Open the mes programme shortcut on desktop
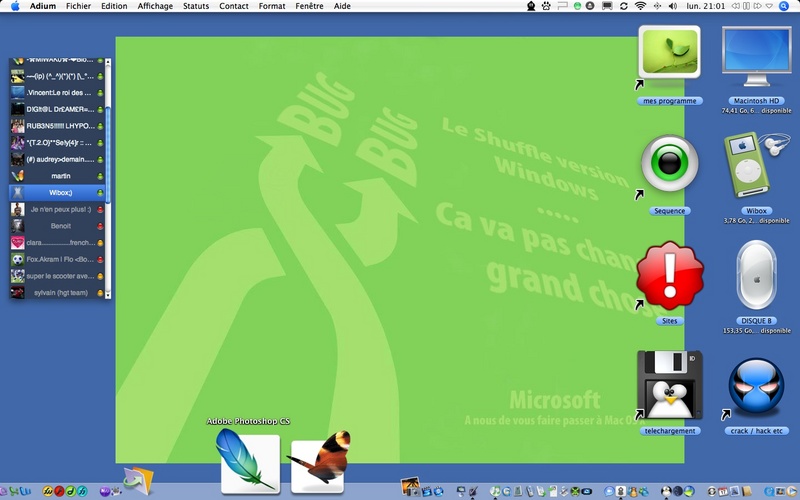The image size is (800, 500). (669, 52)
